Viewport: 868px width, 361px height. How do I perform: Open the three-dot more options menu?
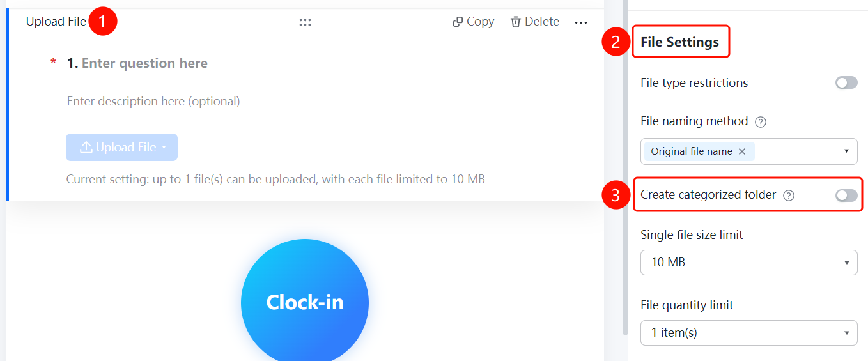pos(580,22)
